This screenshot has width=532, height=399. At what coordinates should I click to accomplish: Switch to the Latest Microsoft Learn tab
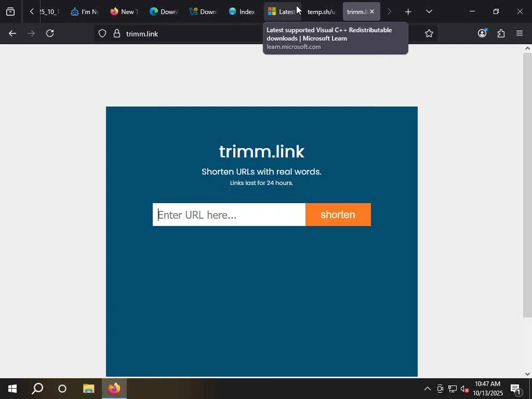282,12
